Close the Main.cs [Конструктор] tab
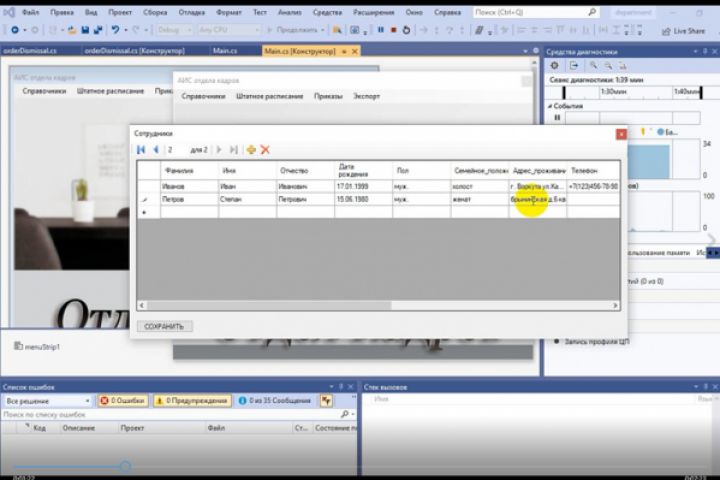This screenshot has width=720, height=480. point(354,51)
